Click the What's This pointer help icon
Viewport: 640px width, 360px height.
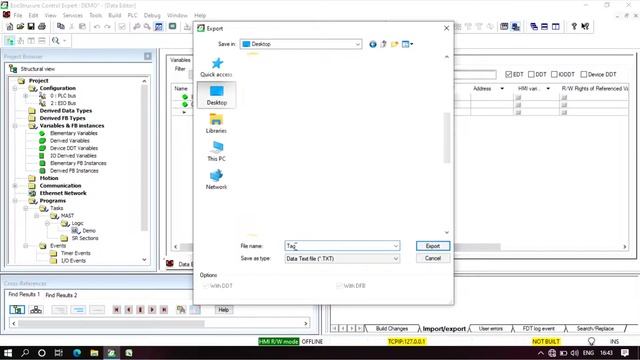tap(585, 27)
